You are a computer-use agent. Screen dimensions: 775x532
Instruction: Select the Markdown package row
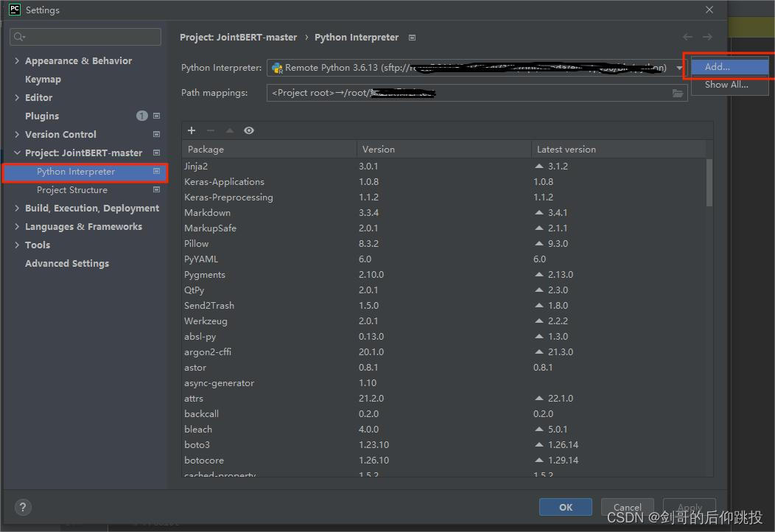pyautogui.click(x=443, y=213)
